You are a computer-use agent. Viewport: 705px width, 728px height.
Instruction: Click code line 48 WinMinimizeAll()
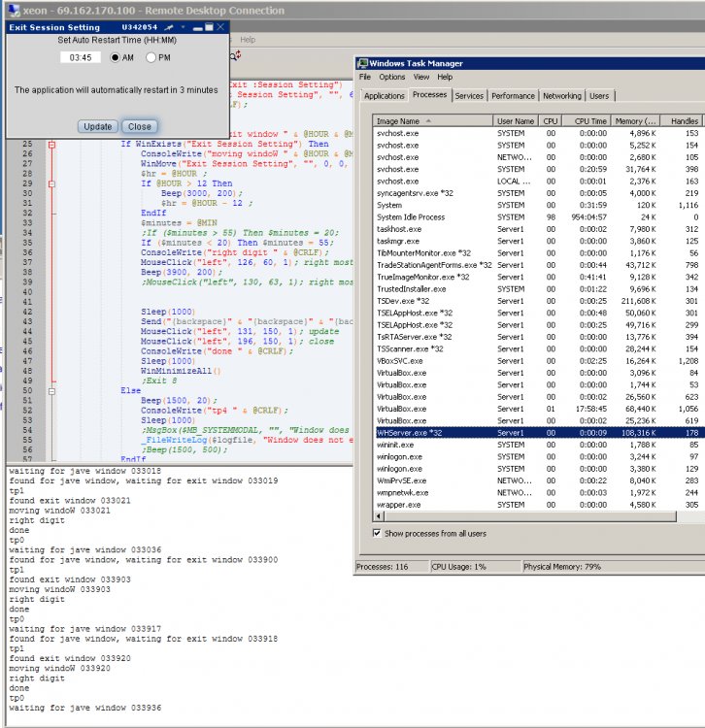point(181,371)
